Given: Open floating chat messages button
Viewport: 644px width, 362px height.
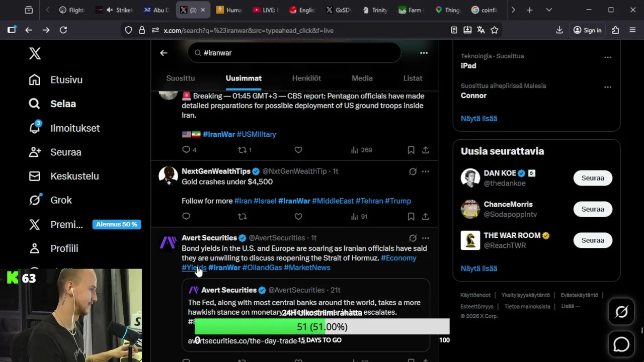Looking at the screenshot, I should 621,344.
